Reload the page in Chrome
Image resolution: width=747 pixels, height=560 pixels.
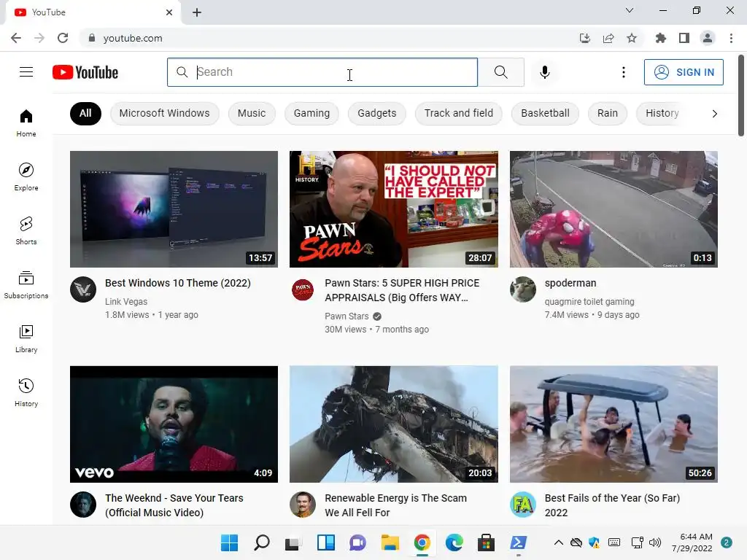click(x=63, y=38)
